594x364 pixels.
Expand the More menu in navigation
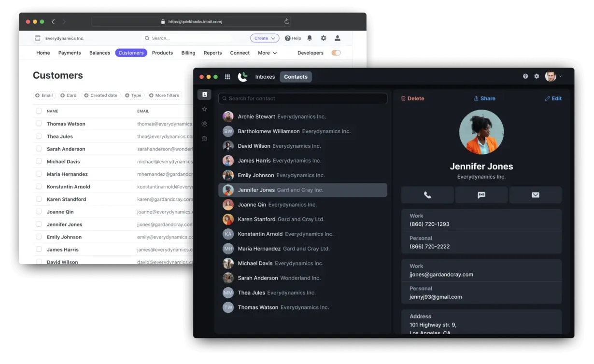[x=267, y=53]
